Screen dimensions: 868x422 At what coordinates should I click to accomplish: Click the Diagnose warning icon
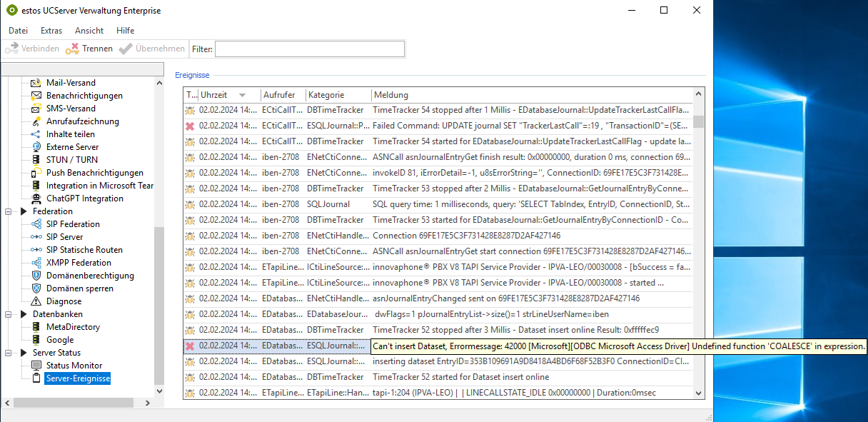(36, 301)
